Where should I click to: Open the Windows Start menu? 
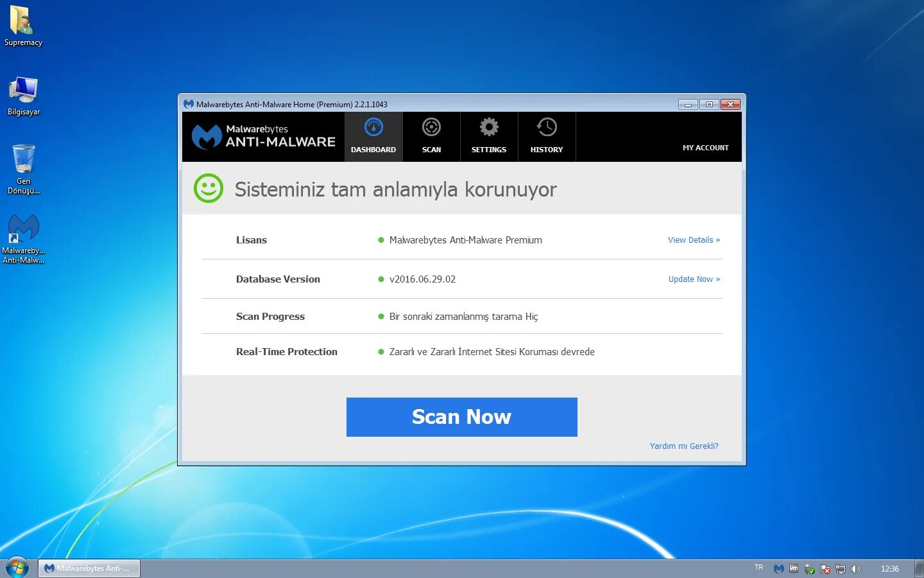tap(17, 568)
